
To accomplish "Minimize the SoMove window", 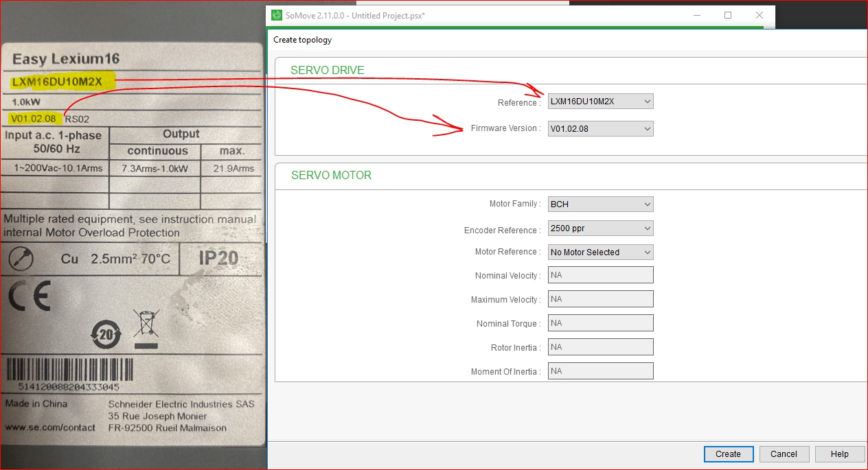I will pos(696,15).
